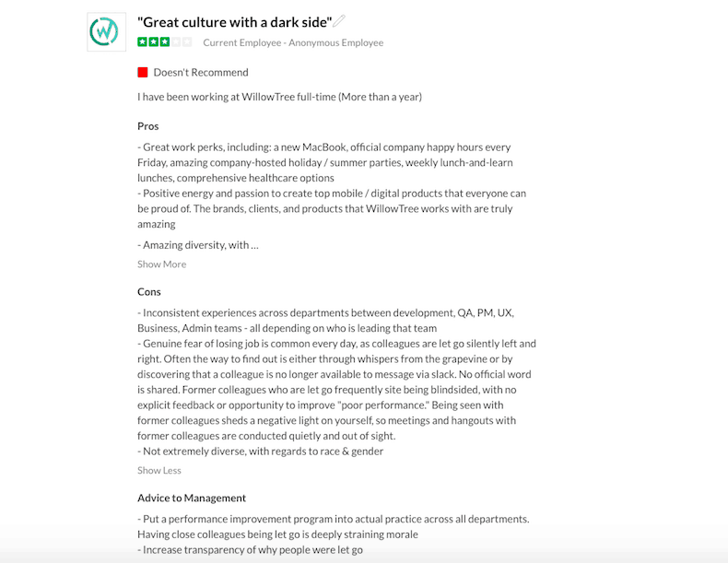The height and width of the screenshot is (563, 728).
Task: Open the "Great culture with a dark side" review title
Action: click(x=234, y=22)
